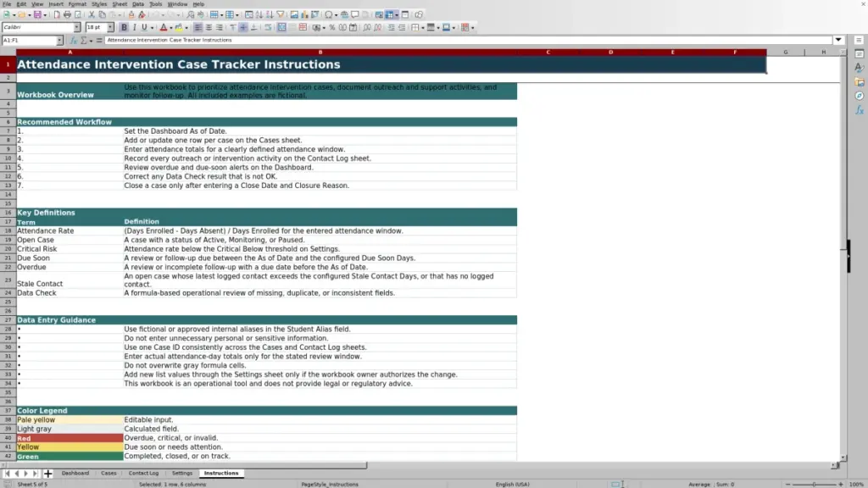
Task: Switch to the Settings sheet tab
Action: 182,473
